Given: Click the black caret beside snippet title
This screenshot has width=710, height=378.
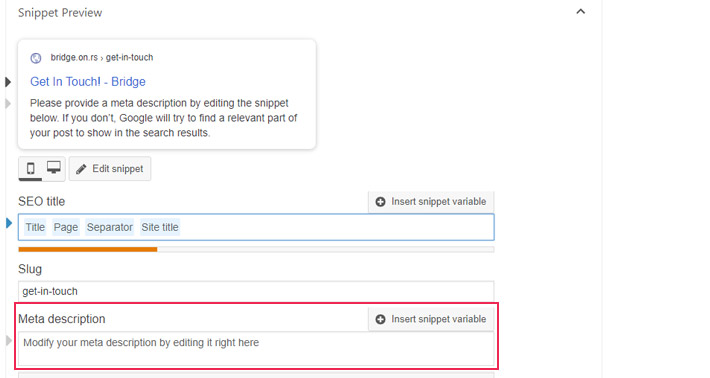Looking at the screenshot, I should coord(8,82).
